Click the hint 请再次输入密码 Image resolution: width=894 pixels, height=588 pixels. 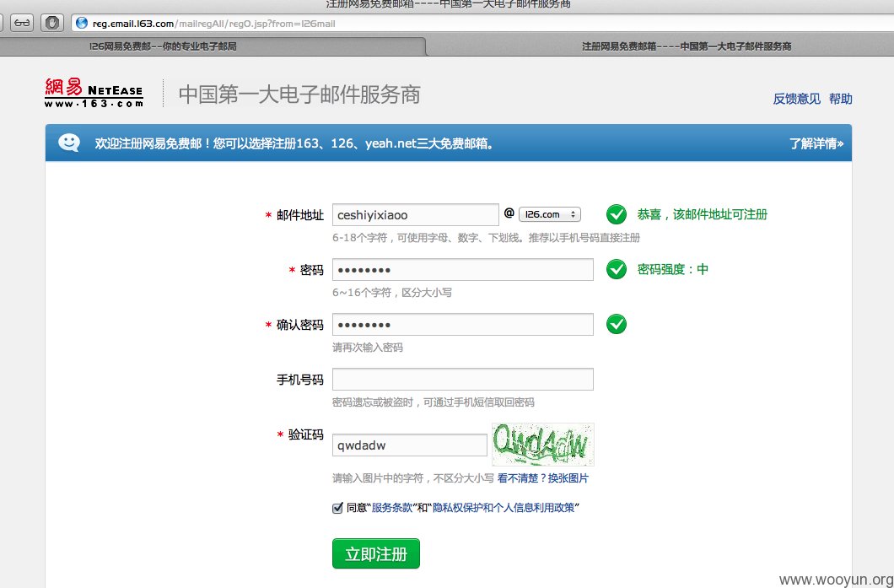pyautogui.click(x=368, y=348)
